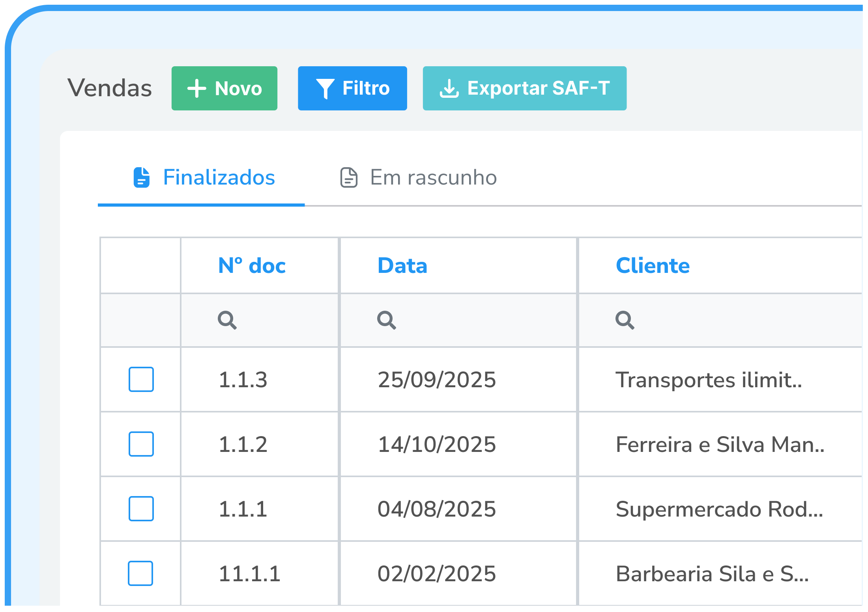868x612 pixels.
Task: Switch to the Em rascunho tab
Action: pos(432,178)
